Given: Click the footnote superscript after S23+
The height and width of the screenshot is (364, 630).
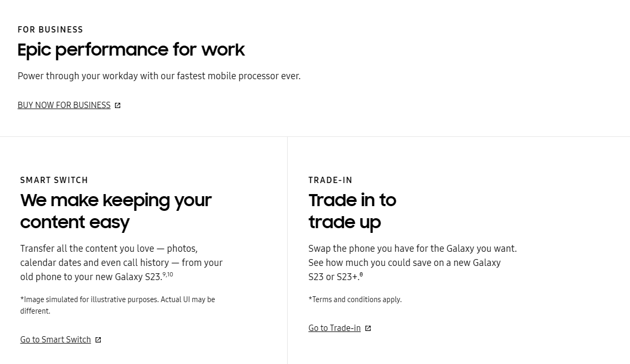Looking at the screenshot, I should [x=361, y=274].
